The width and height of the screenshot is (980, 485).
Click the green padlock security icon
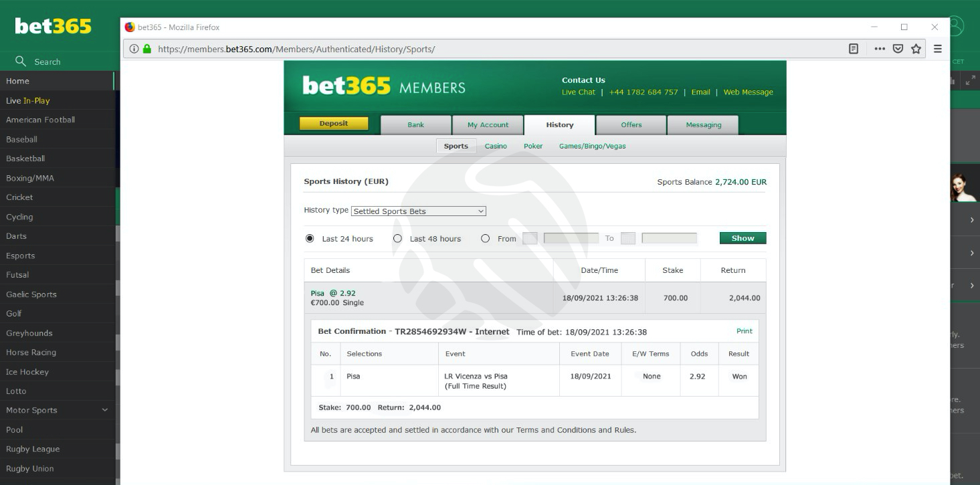point(147,49)
